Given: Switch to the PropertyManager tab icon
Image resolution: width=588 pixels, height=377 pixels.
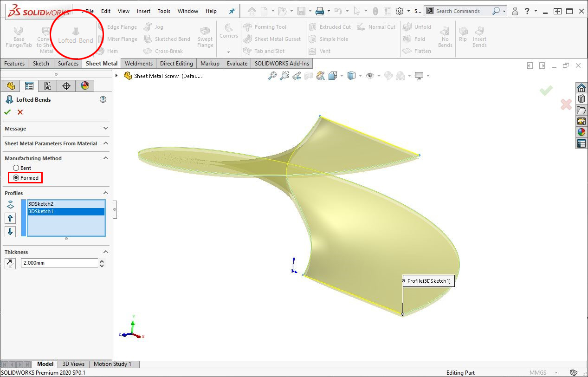Looking at the screenshot, I should tap(29, 86).
